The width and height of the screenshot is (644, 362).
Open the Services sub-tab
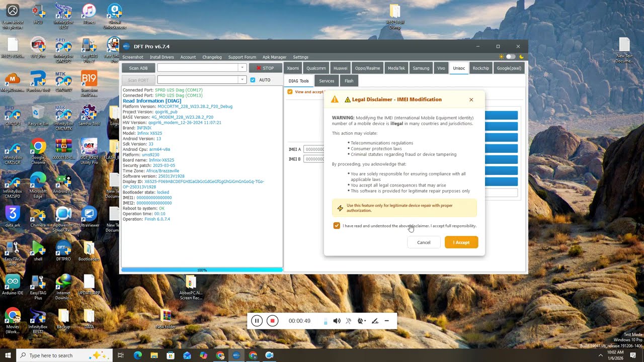(x=327, y=80)
